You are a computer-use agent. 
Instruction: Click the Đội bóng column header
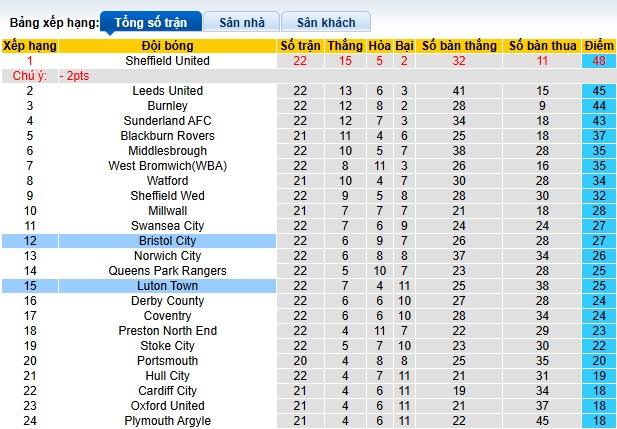tap(168, 46)
